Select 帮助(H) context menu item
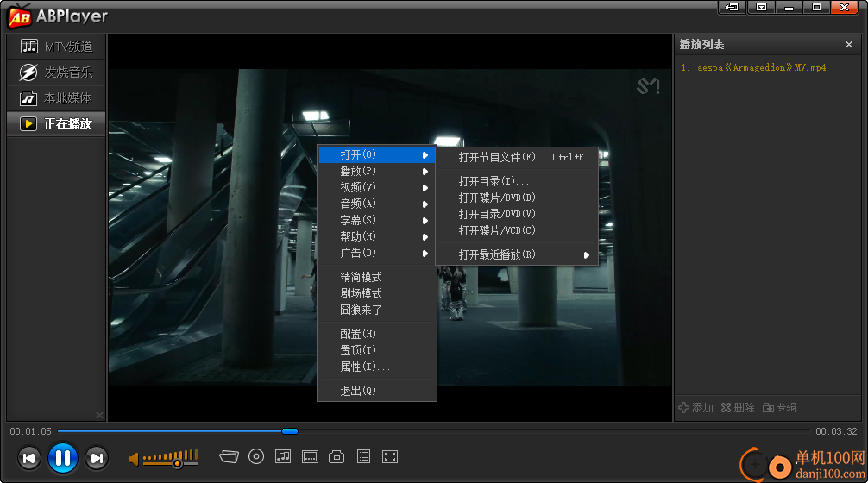Viewport: 868px width, 483px height. coord(377,236)
